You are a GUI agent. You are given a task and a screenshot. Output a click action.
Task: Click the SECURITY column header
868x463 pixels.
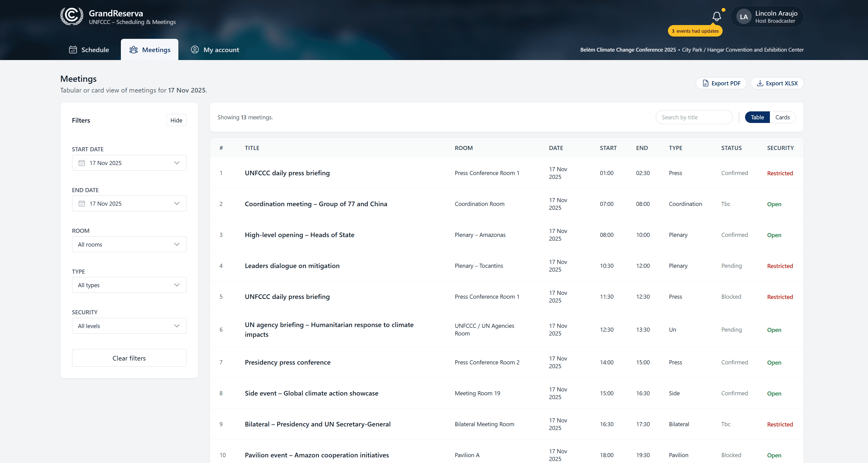[780, 148]
